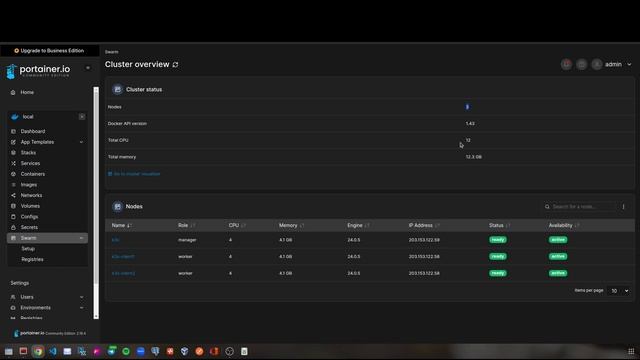Click the sidebar vertical scrollbar
Viewport: 640px width, 360px height.
coord(96,202)
